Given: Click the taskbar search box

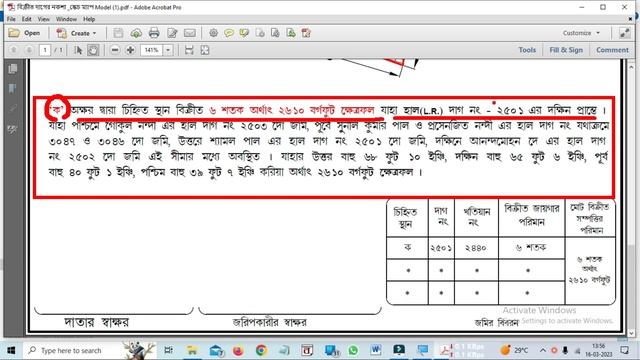Looking at the screenshot, I should coord(89,350).
